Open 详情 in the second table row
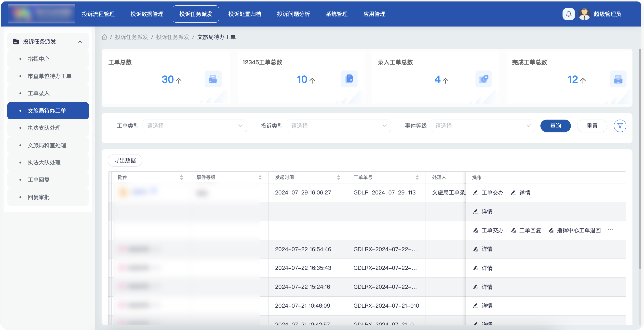Screen dimensions: 644x330 tap(483, 211)
